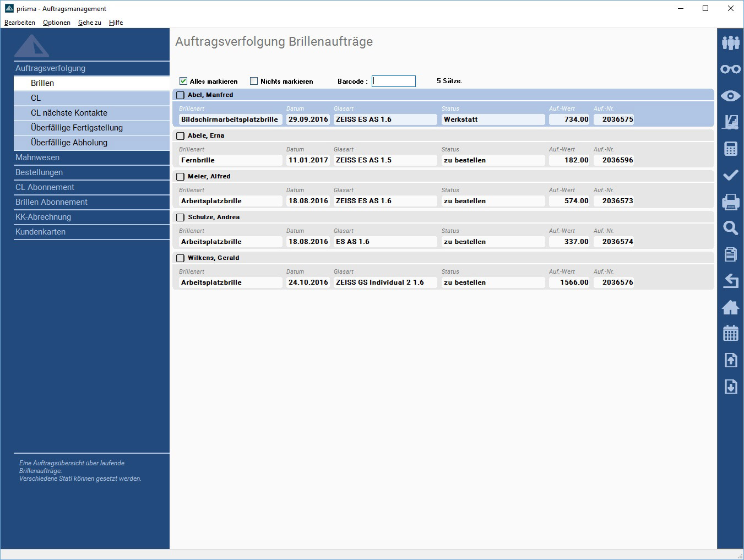Image resolution: width=744 pixels, height=560 pixels.
Task: Select Brillen in the sidebar
Action: point(91,83)
